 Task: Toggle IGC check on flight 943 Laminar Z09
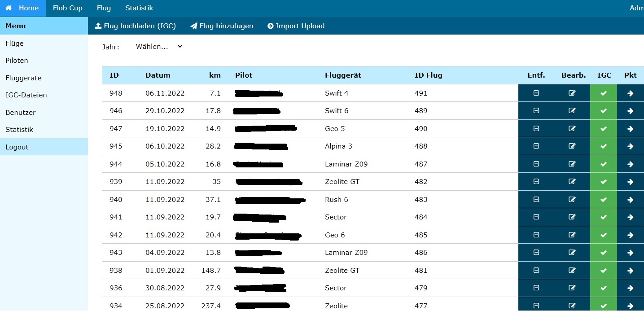604,252
